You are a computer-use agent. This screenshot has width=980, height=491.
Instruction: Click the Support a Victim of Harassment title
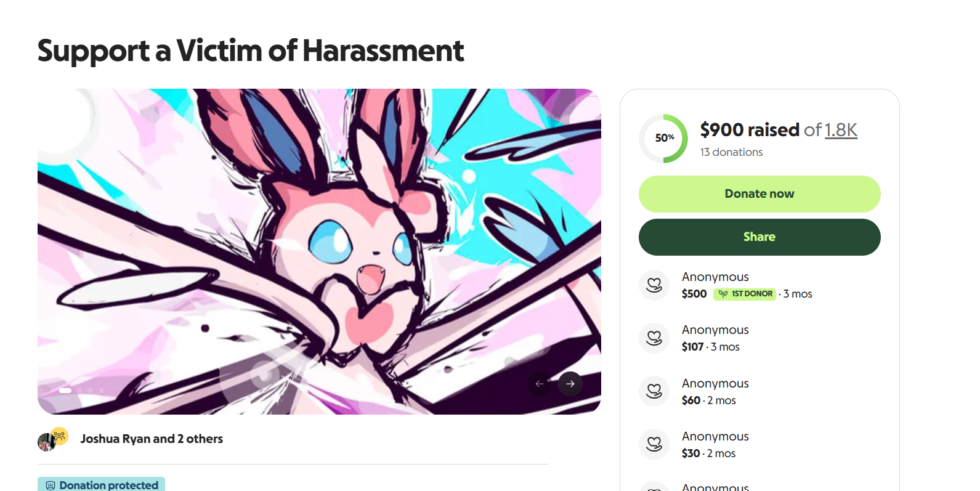pos(251,51)
